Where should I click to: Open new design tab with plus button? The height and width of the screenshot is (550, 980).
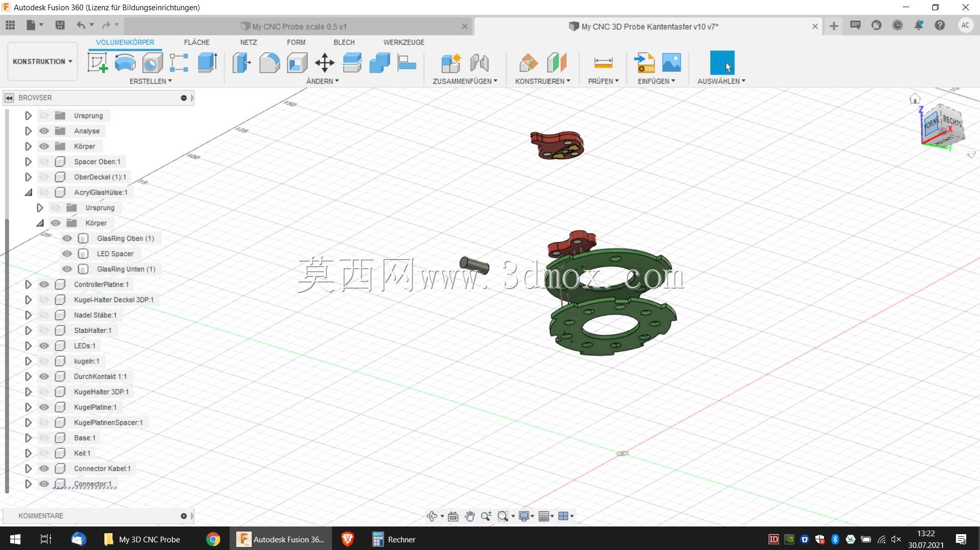[x=834, y=26]
